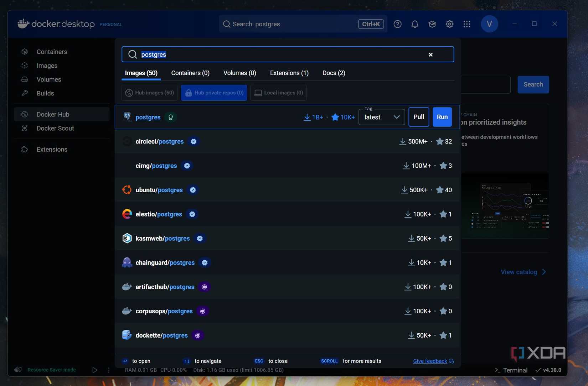588x386 pixels.
Task: Select the dockette/postgres result
Action: (287, 335)
